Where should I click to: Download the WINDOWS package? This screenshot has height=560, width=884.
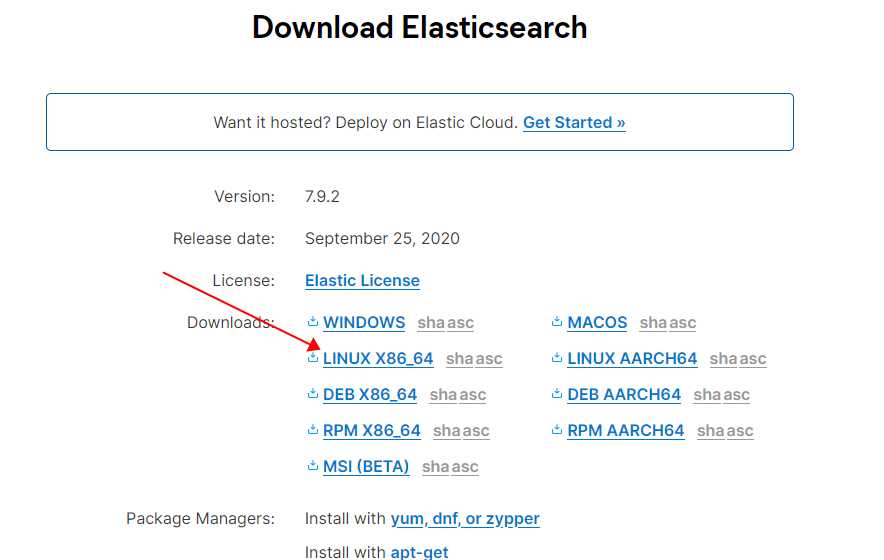[x=364, y=323]
